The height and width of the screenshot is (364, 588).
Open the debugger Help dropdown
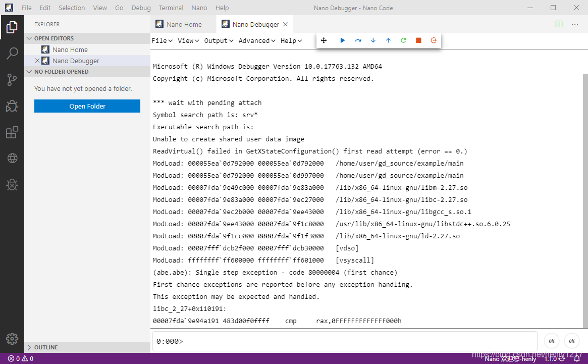click(x=291, y=40)
